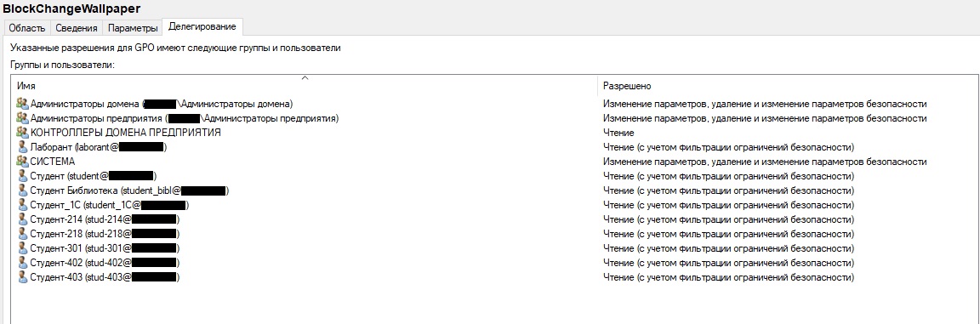Toggle the sort arrow above the Имя column
Screen dimensions: 980x324
[x=305, y=78]
